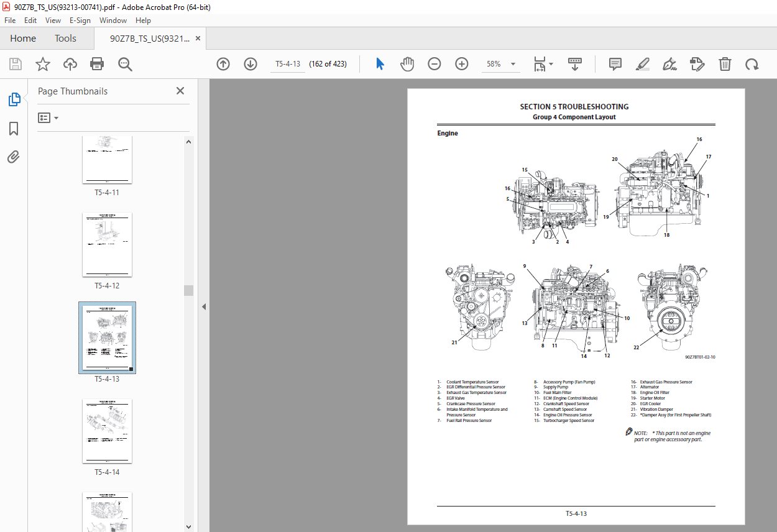Screen dimensions: 777x532
Task: Open the E-Sign menu
Action: pyautogui.click(x=80, y=20)
